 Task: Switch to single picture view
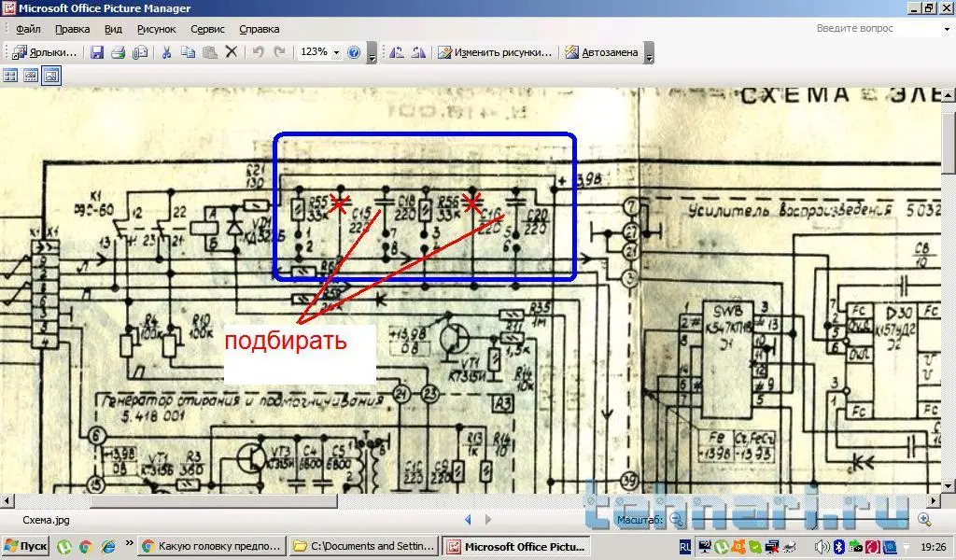pos(51,76)
